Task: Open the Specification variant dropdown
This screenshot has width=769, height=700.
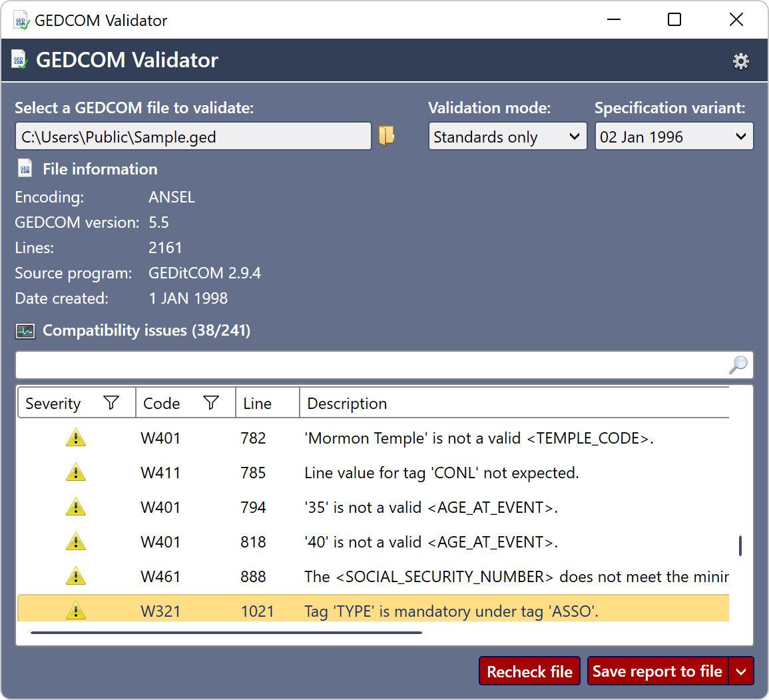Action: pyautogui.click(x=674, y=137)
